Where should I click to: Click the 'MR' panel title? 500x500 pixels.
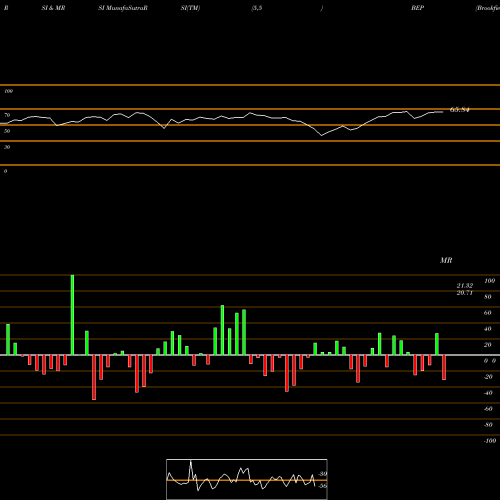tap(446, 260)
